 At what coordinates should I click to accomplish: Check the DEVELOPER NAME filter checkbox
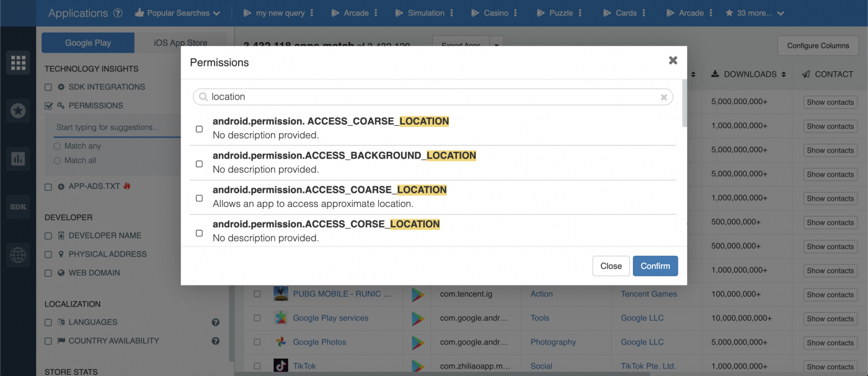coord(48,235)
